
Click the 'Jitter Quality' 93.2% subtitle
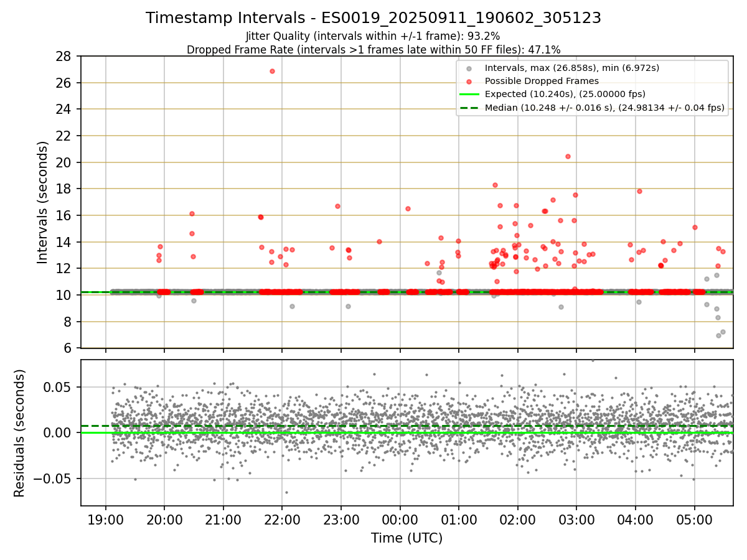point(373,36)
